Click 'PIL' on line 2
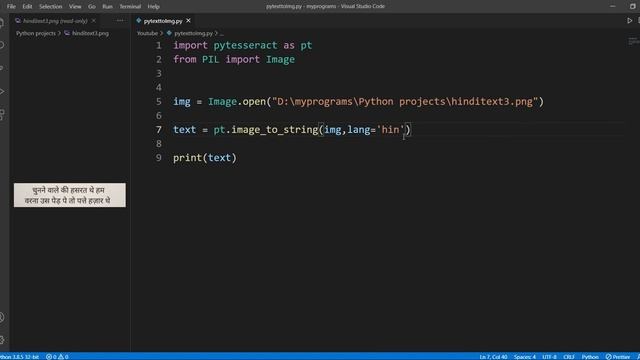The image size is (640, 360). 211,59
